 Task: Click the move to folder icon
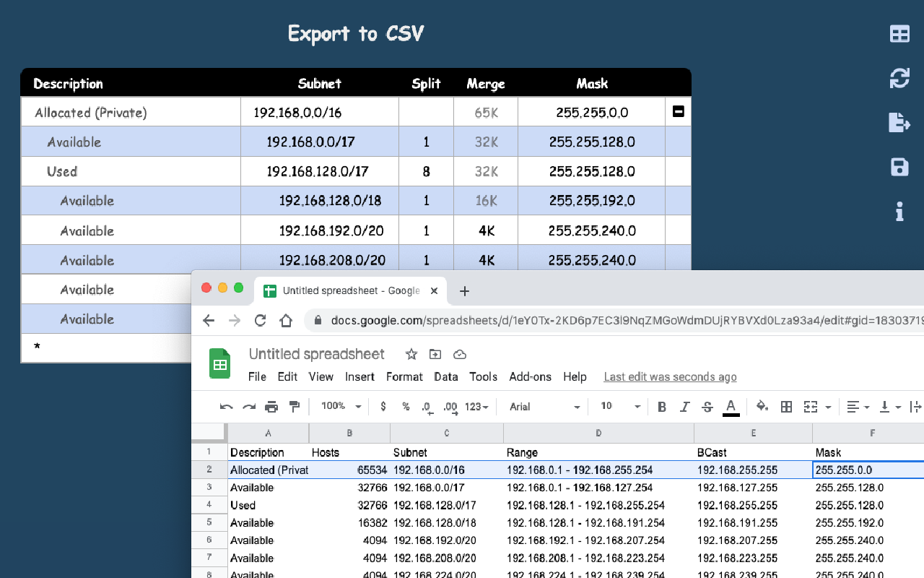click(435, 354)
